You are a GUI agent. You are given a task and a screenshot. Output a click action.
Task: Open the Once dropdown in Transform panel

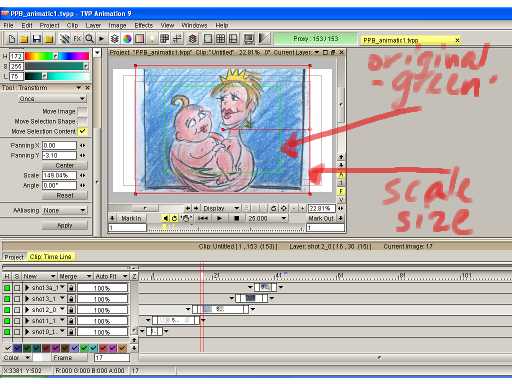click(x=53, y=99)
